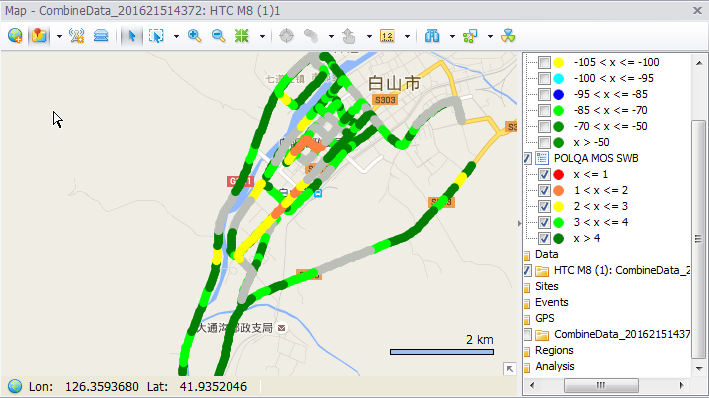Enable the '-105 < x <= -100' range checkbox

tap(544, 62)
